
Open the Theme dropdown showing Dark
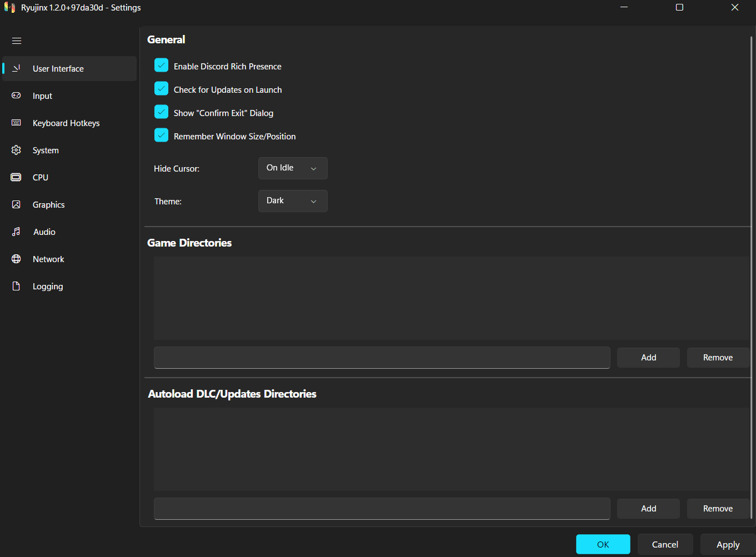(293, 201)
